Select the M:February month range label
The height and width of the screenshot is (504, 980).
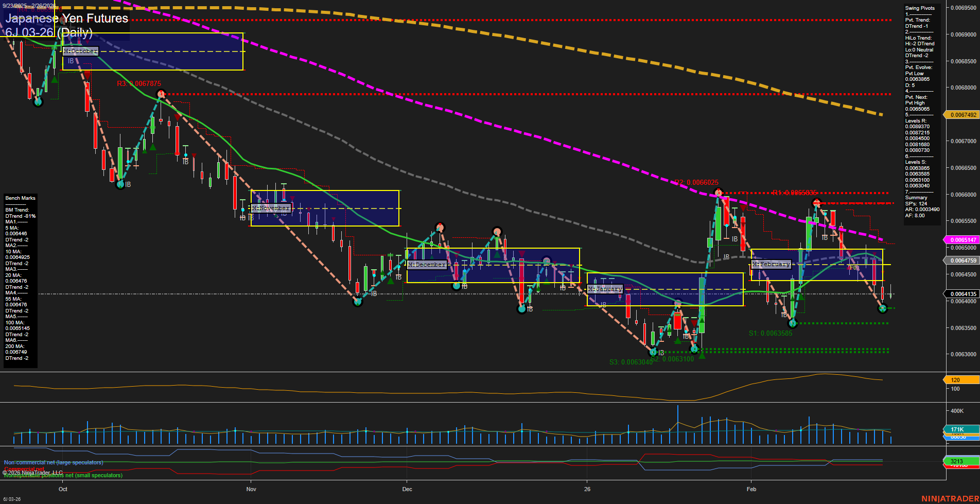coord(772,264)
